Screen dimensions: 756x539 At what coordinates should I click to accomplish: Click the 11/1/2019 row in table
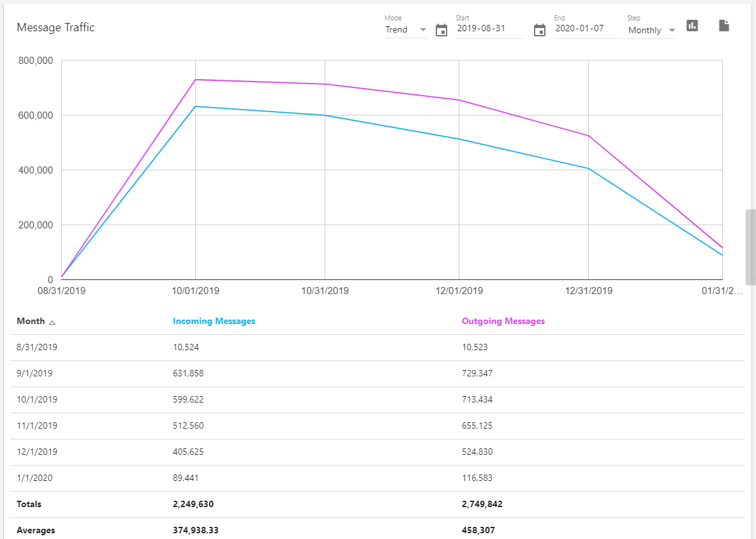click(37, 426)
